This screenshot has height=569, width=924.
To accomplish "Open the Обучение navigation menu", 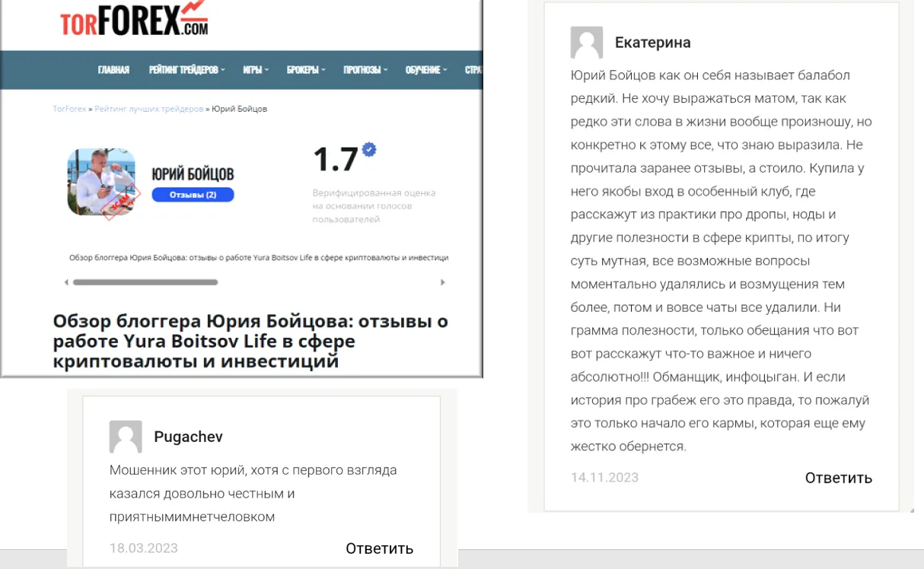I will click(426, 70).
